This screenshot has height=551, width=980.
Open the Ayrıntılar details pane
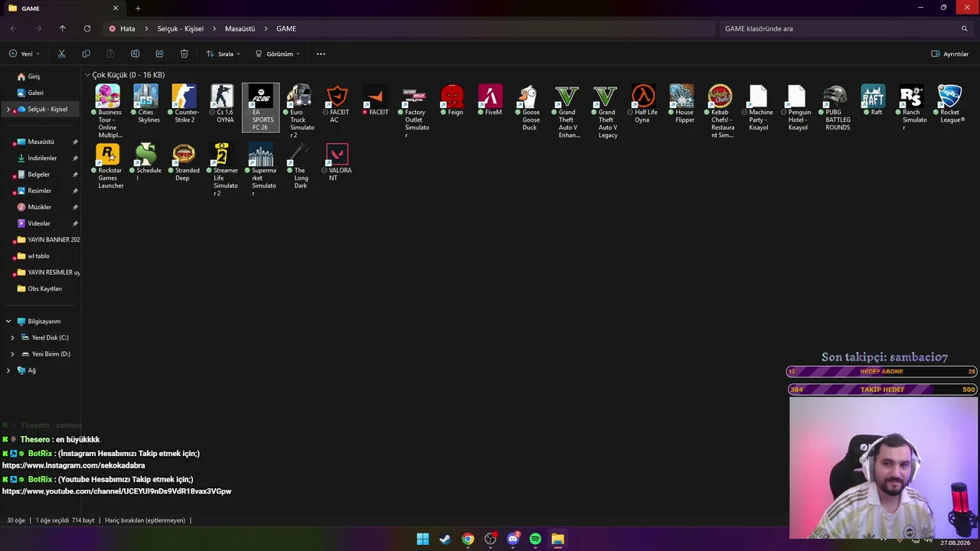click(950, 54)
